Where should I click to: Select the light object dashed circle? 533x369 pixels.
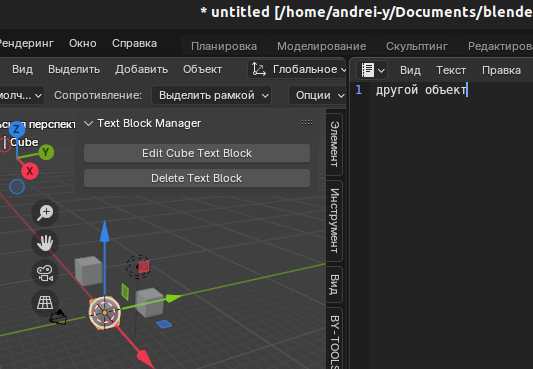click(x=138, y=267)
